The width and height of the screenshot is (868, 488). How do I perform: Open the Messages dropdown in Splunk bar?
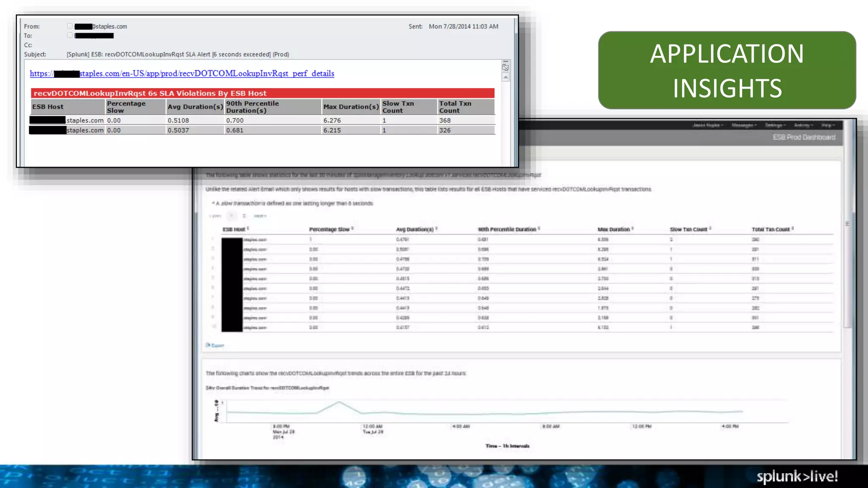[x=744, y=125]
